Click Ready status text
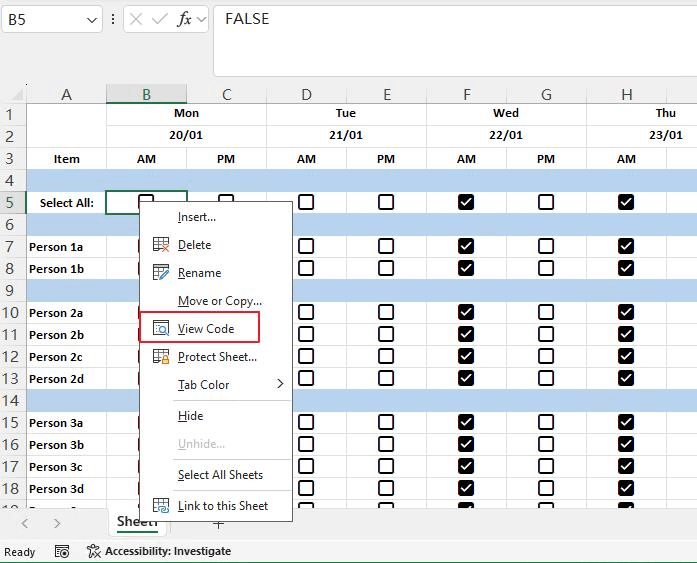The height and width of the screenshot is (563, 697). 20,552
